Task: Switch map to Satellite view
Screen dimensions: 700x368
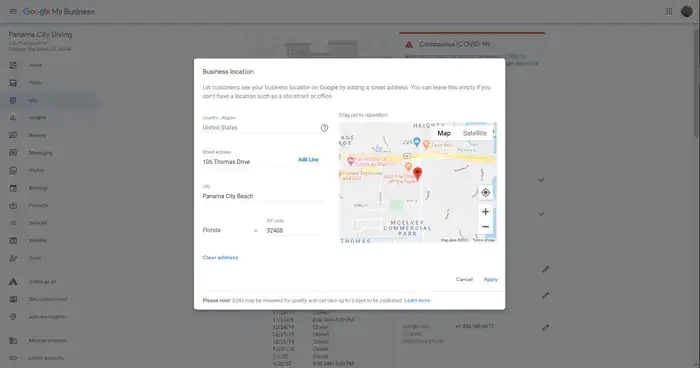Action: [x=475, y=133]
